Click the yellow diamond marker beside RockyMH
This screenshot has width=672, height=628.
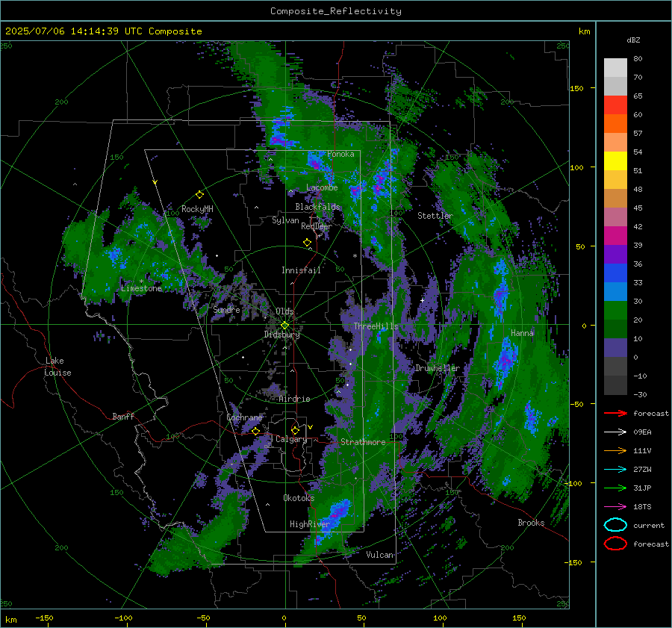(199, 195)
